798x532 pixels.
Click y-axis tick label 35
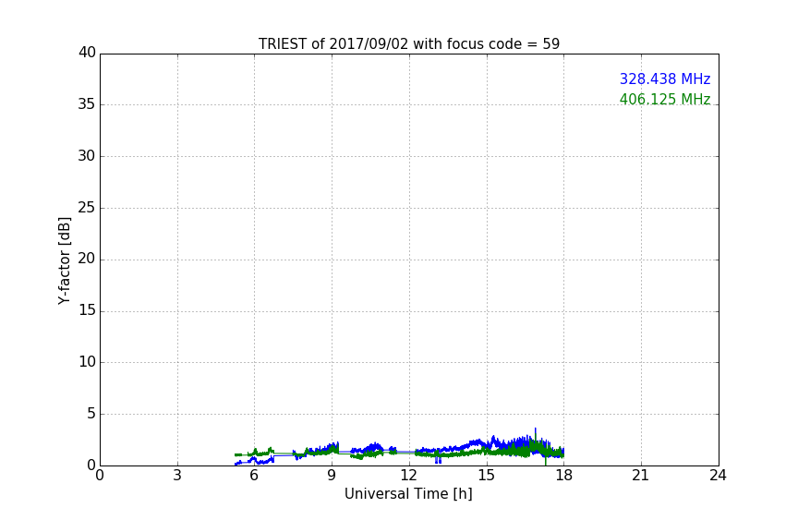pos(87,104)
